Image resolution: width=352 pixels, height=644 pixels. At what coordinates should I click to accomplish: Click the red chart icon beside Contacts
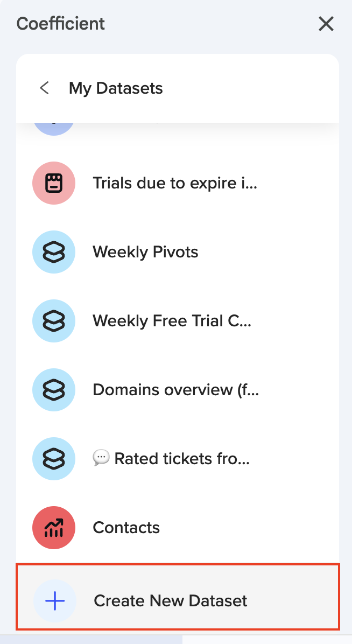pos(54,528)
